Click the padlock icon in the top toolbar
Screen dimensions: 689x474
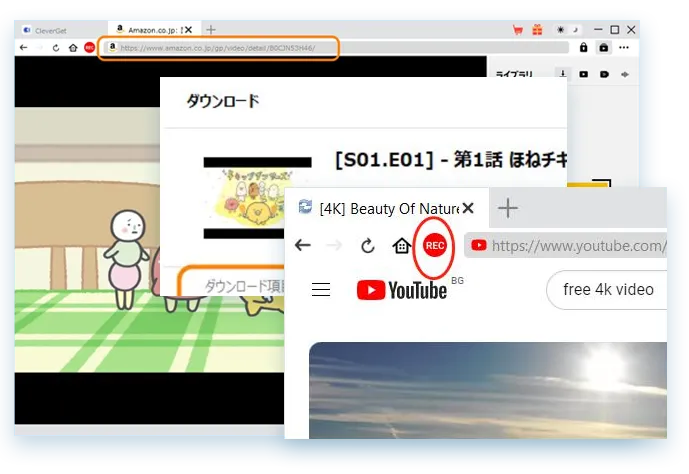coord(583,47)
